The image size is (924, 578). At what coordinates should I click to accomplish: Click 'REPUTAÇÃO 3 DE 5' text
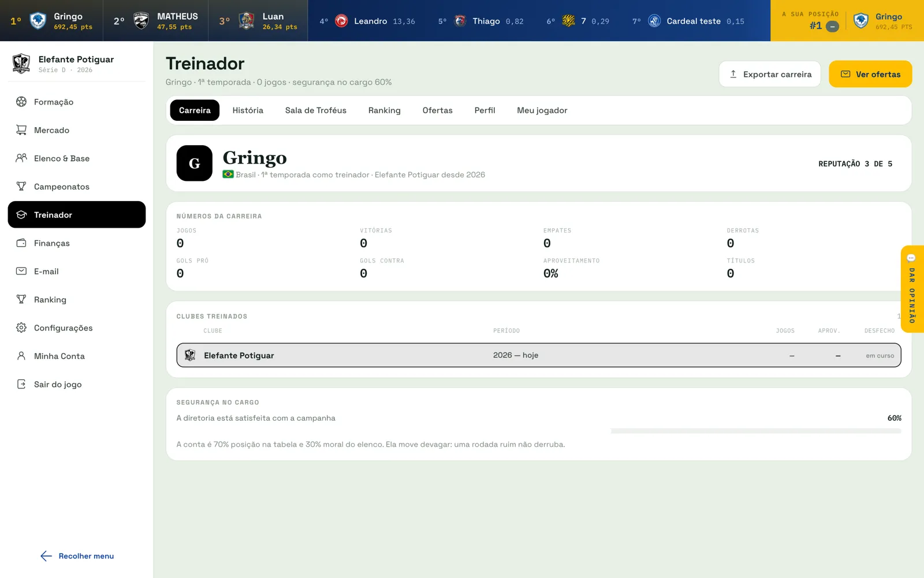tap(855, 164)
